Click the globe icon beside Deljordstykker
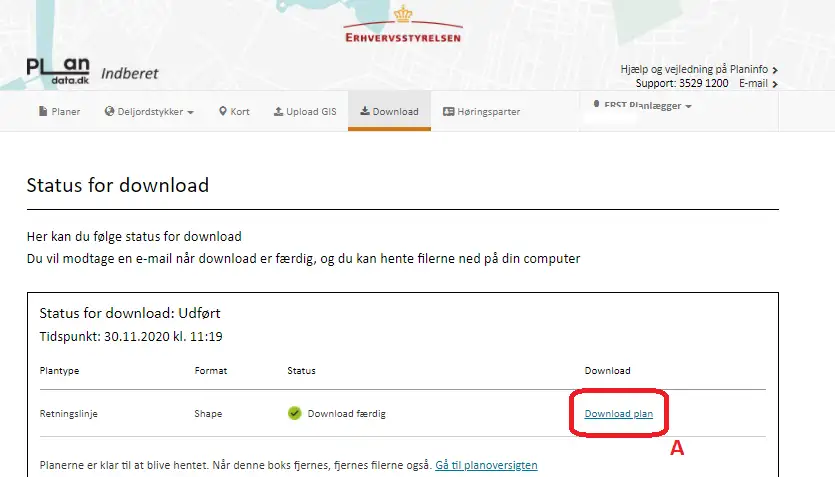The width and height of the screenshot is (835, 477). 109,112
